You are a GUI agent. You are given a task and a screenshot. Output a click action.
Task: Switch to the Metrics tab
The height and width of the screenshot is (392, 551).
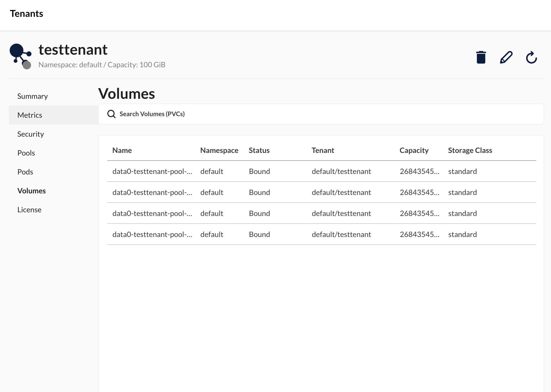pyautogui.click(x=30, y=115)
